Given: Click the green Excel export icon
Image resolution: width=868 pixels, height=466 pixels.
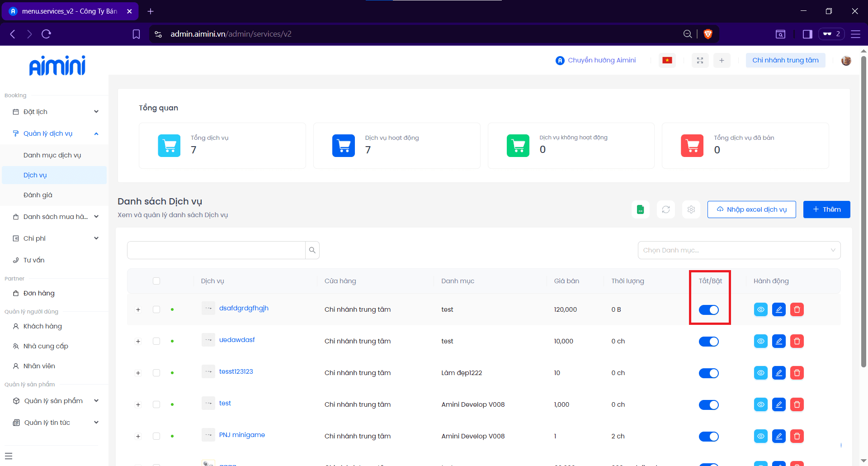Looking at the screenshot, I should pos(640,209).
